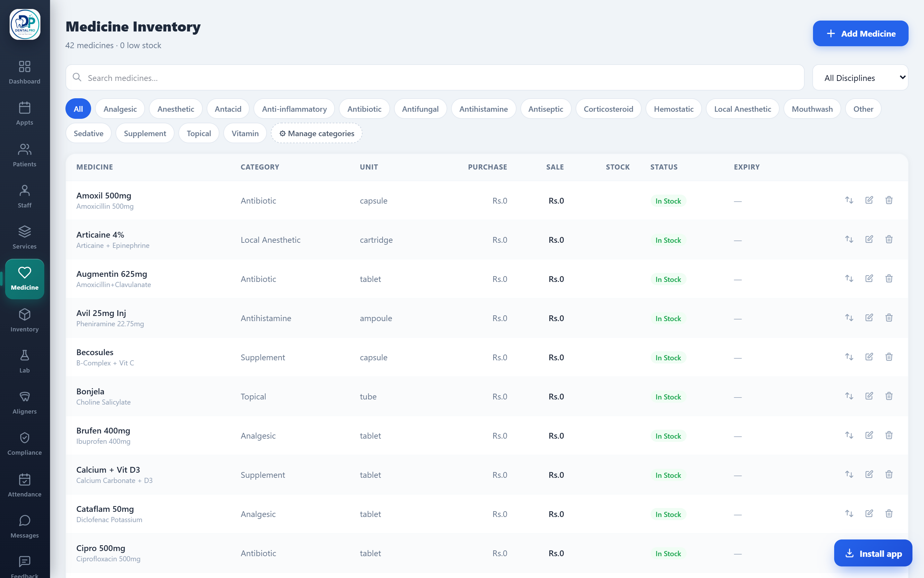Click the In Stock badge for Becosules
The image size is (924, 578).
(x=668, y=358)
